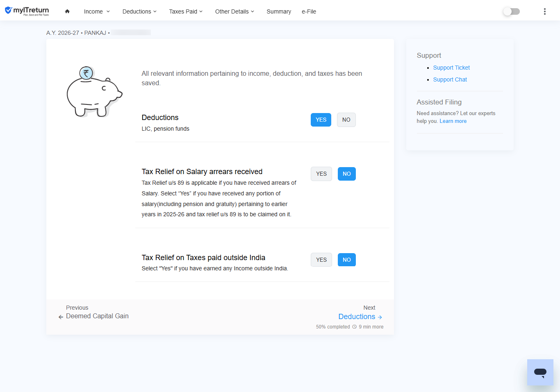This screenshot has height=392, width=560.
Task: Expand the Other Details dropdown
Action: tap(234, 11)
